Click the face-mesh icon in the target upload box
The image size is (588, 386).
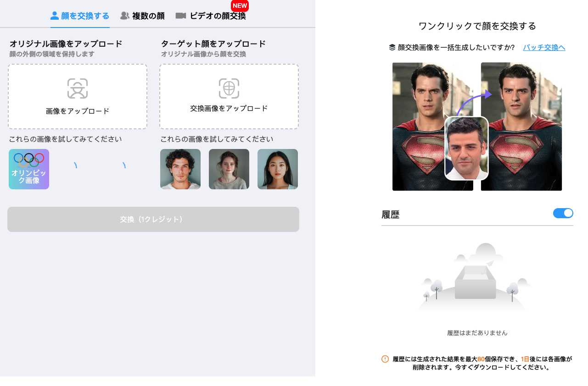coord(229,88)
